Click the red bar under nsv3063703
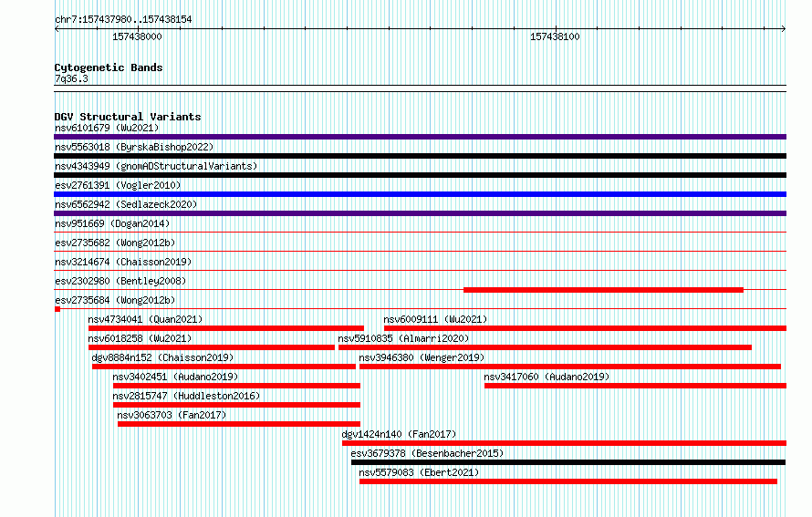The height and width of the screenshot is (517, 812). pyautogui.click(x=239, y=424)
